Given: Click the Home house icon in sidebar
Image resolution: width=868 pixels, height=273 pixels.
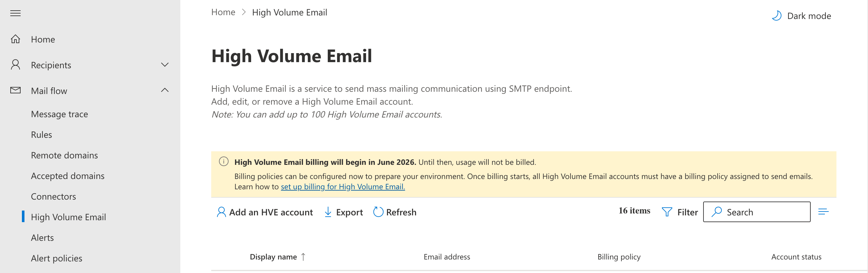Looking at the screenshot, I should point(15,39).
